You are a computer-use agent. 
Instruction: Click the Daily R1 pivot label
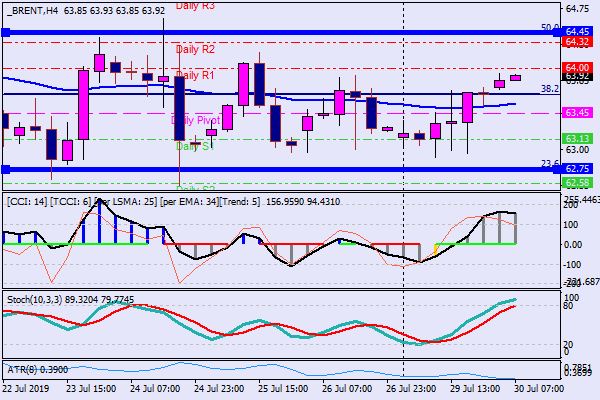click(x=195, y=75)
